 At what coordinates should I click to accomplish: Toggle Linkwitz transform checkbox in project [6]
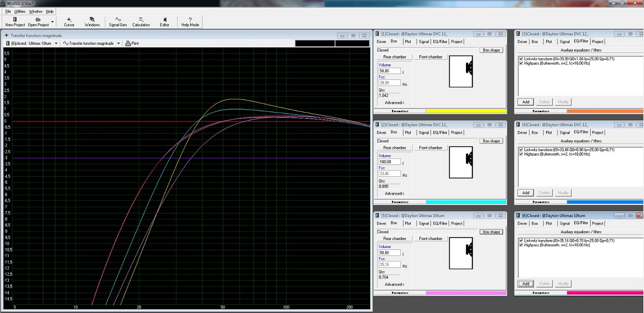521,241
